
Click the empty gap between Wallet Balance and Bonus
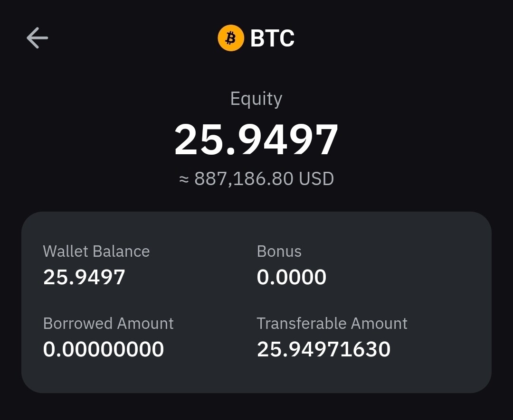tap(204, 264)
